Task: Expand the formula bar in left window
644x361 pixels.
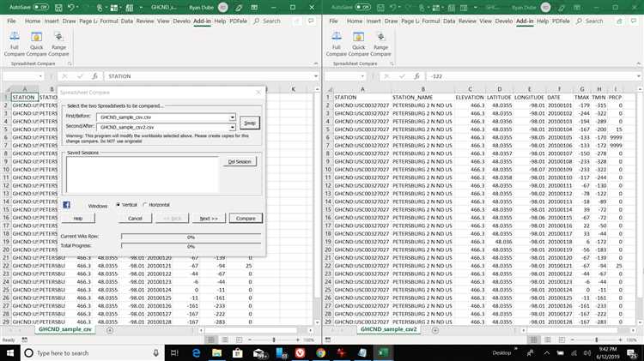Action: tap(315, 76)
